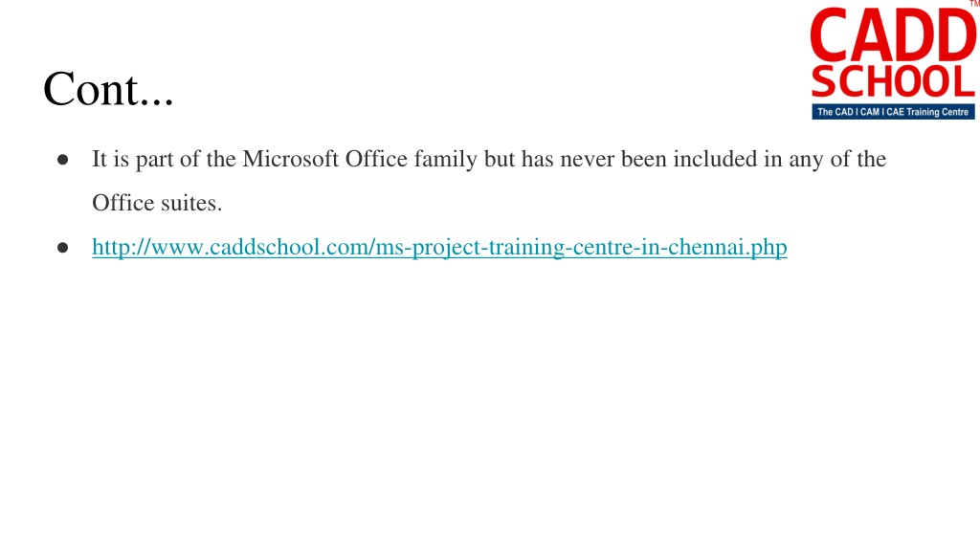The height and width of the screenshot is (551, 980).
Task: Click the blue CAD CAM CAE Training Centre banner
Action: (893, 112)
